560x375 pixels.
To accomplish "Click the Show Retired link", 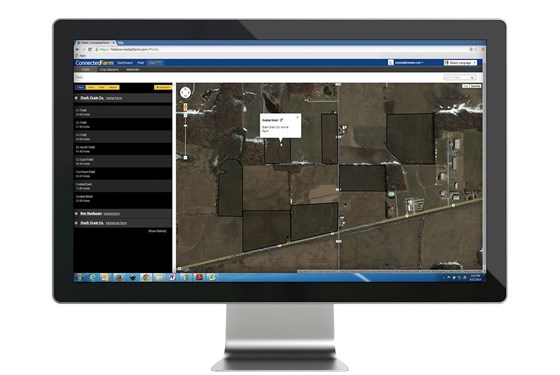I will tap(157, 231).
